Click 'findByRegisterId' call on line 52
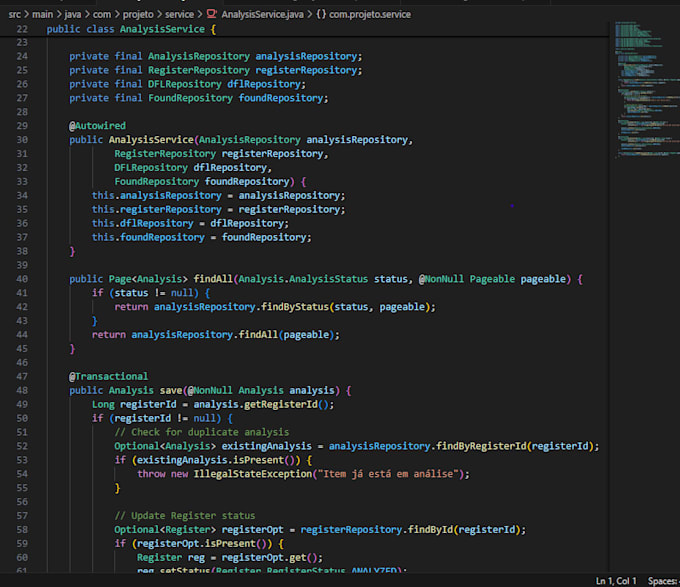This screenshot has height=587, width=680. 481,446
